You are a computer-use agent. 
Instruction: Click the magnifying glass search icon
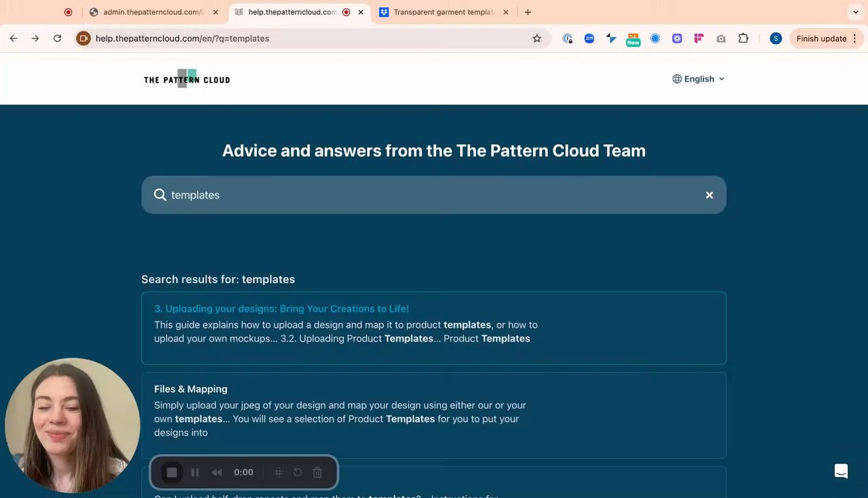click(160, 195)
